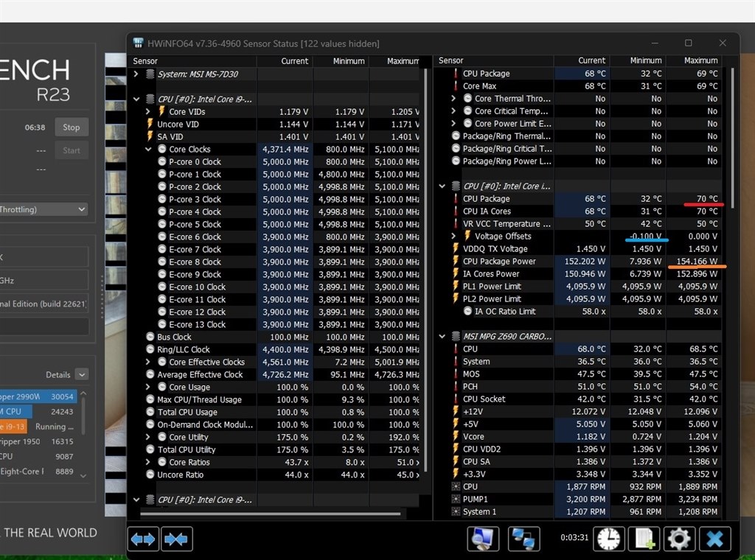The width and height of the screenshot is (755, 560).
Task: Click the chip icon beside MSI MPG Z690 CARBO
Action: point(456,336)
